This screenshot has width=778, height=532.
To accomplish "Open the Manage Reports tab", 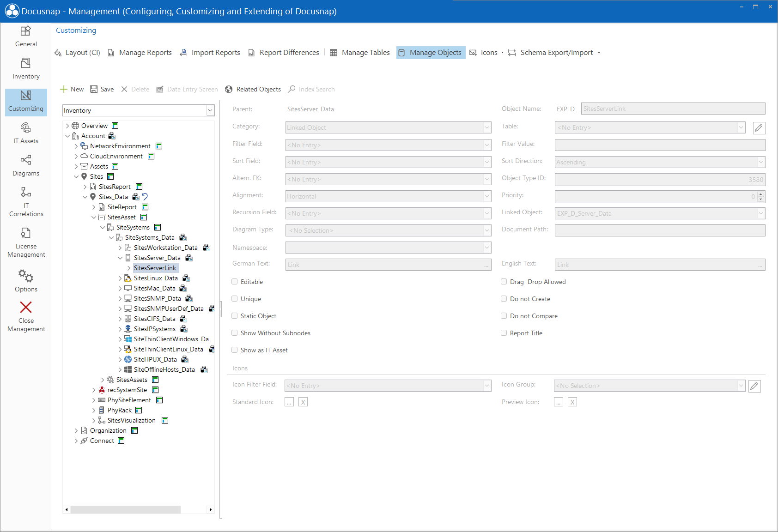I will click(x=140, y=53).
